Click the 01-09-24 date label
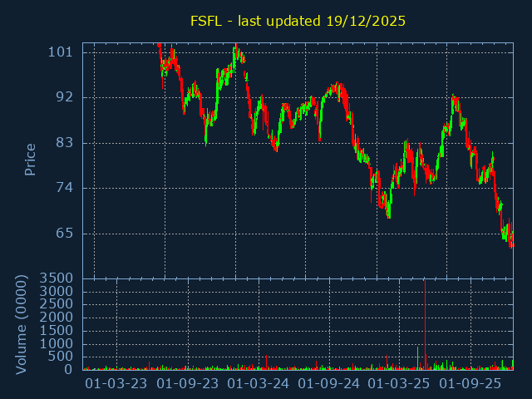532x399 pixels. click(x=329, y=384)
